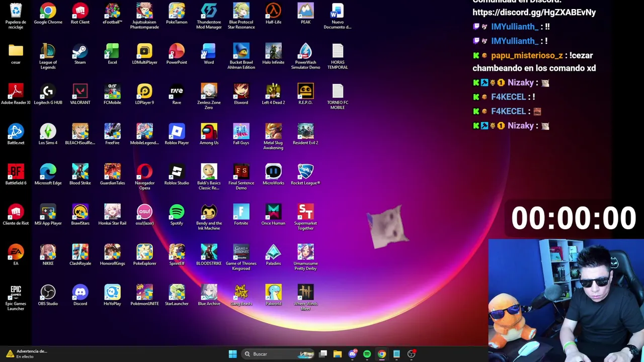
Task: Open the Windows Start menu
Action: (232, 354)
